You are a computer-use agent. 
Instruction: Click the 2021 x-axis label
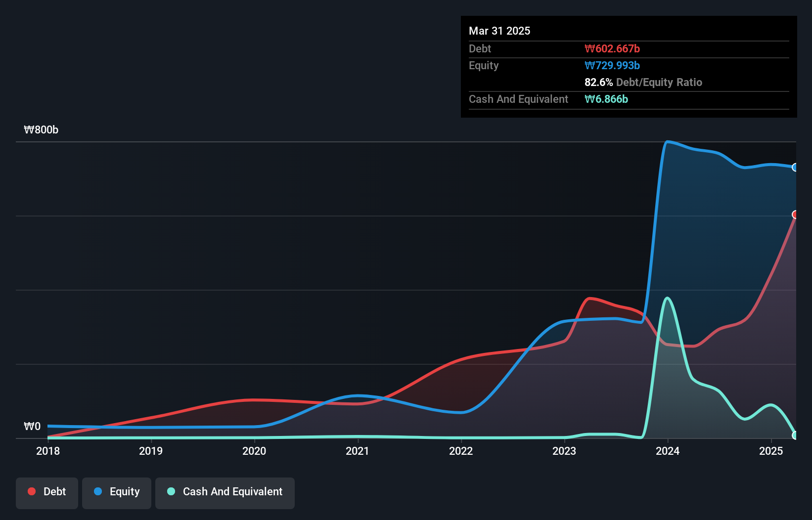tap(358, 451)
